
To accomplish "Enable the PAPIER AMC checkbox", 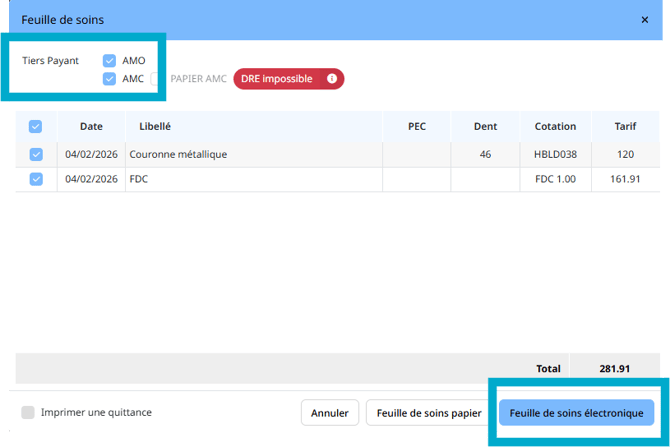I will click(x=157, y=79).
